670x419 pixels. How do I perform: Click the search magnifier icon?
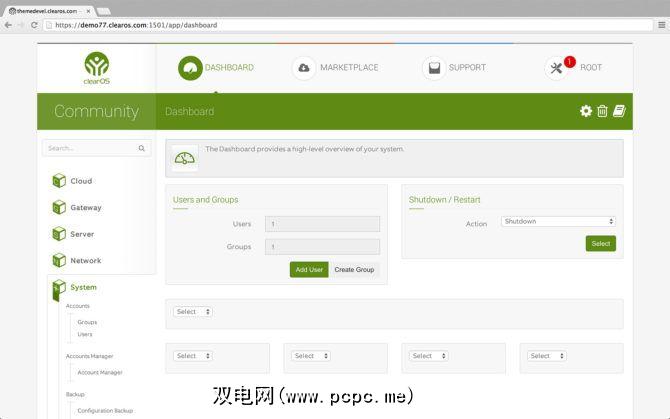141,148
